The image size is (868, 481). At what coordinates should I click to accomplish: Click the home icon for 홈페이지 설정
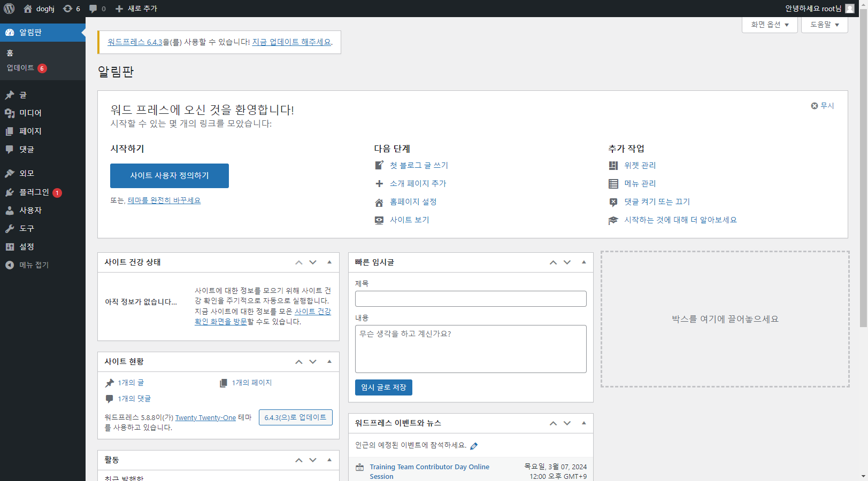point(379,203)
